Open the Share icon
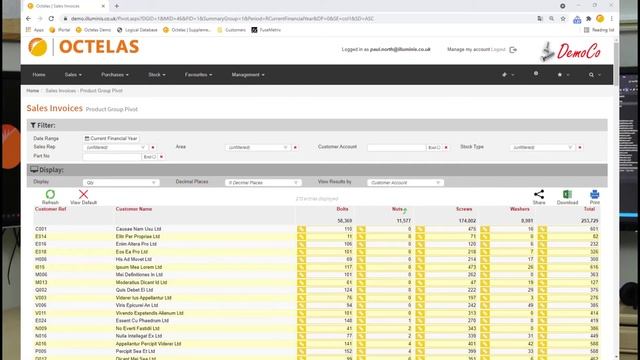The image size is (640, 360). tap(539, 194)
